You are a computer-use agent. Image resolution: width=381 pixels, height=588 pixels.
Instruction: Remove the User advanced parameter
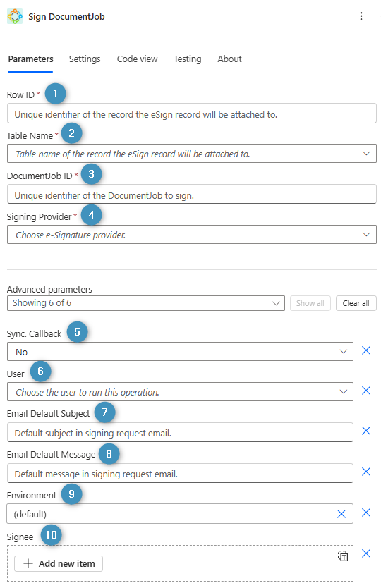366,391
